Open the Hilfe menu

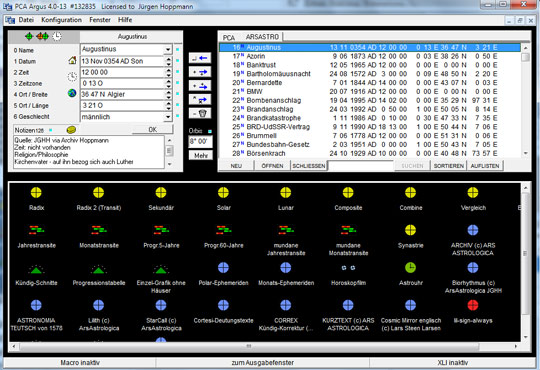pyautogui.click(x=125, y=20)
